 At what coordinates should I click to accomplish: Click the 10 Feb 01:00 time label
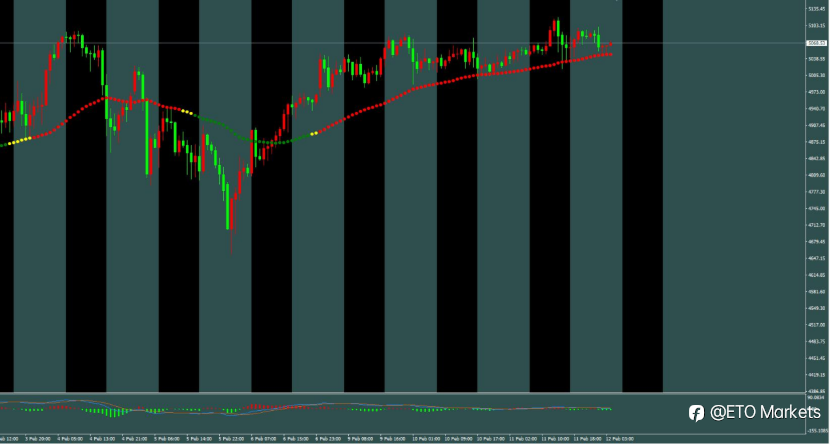(426, 439)
